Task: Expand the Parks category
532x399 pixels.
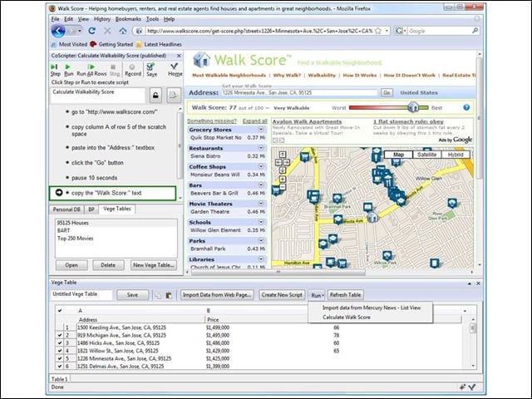Action: pyautogui.click(x=261, y=240)
